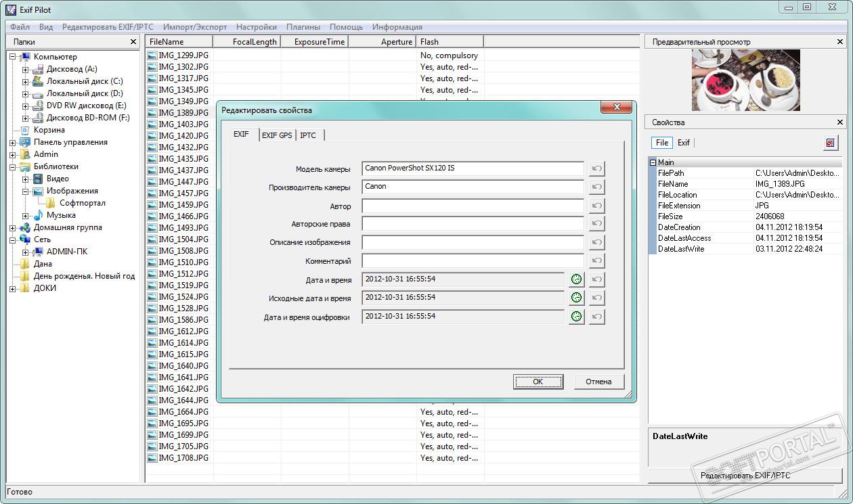
Task: Close the Папки panel
Action: (x=133, y=42)
